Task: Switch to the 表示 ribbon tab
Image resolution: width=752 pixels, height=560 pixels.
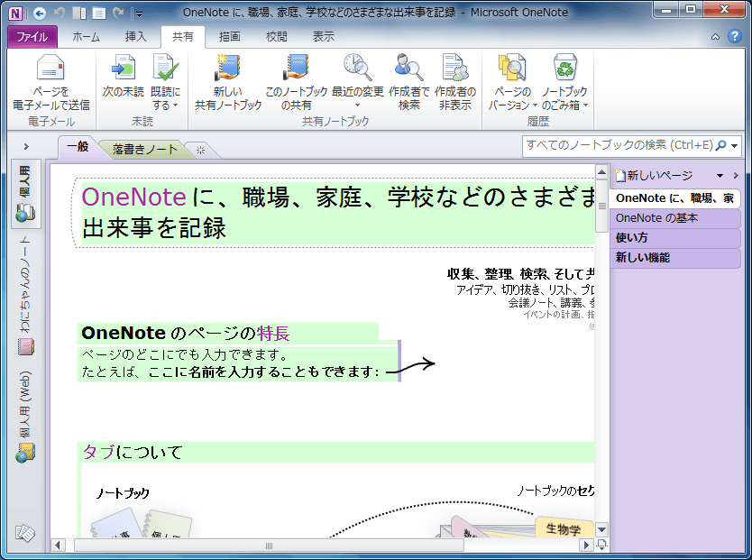Action: click(323, 36)
